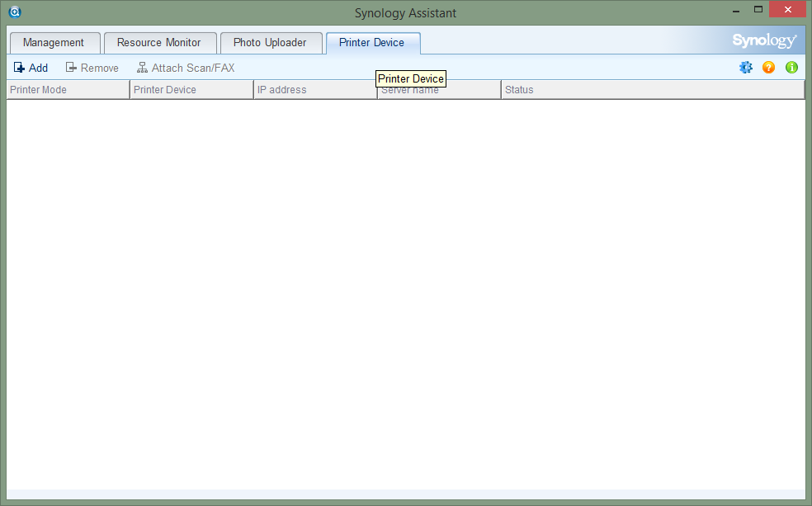Click the Synology logo
The width and height of the screenshot is (812, 506).
[x=764, y=40]
